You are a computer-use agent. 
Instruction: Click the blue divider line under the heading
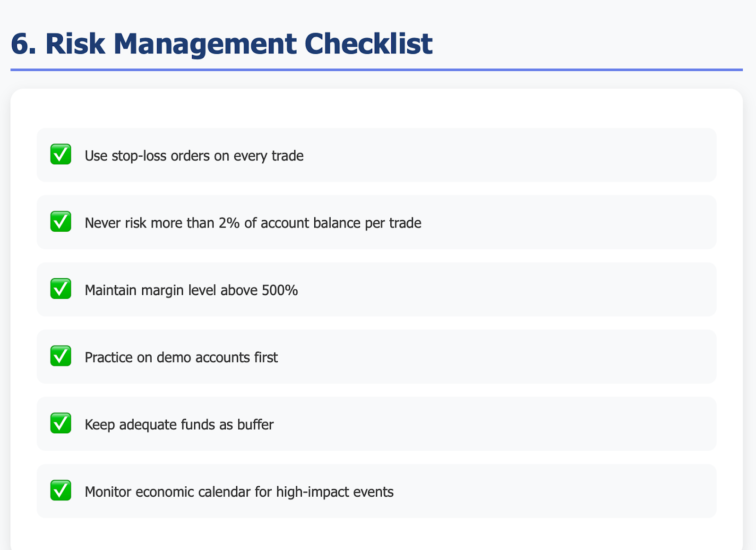(377, 70)
